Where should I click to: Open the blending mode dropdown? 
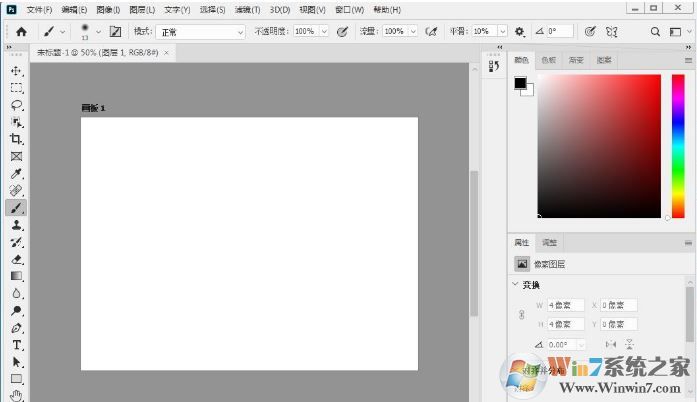click(200, 32)
